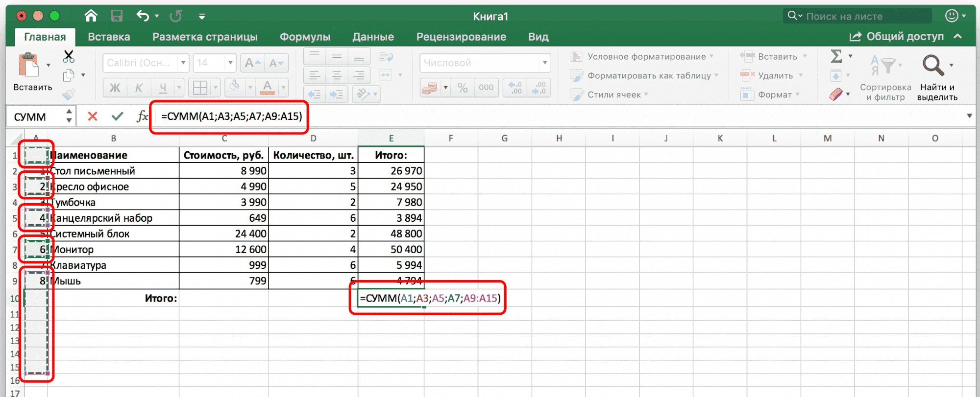
Task: Click the Copy documents icon
Action: coord(69,75)
